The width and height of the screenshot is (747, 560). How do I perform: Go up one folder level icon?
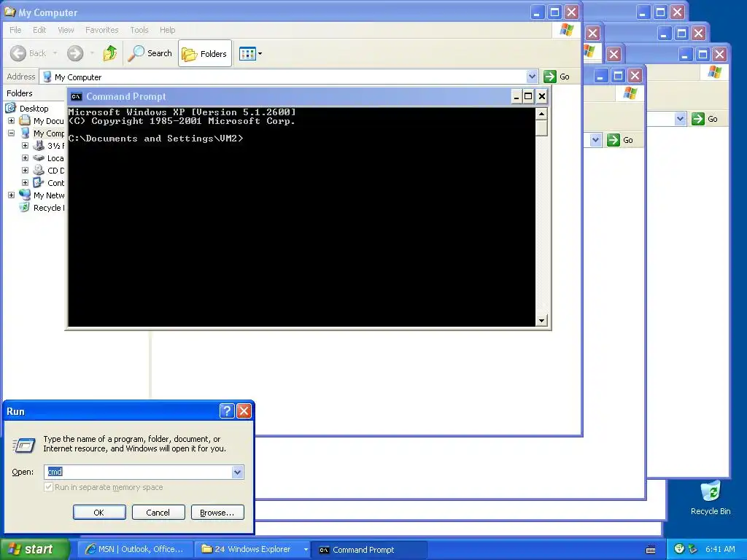[x=110, y=53]
